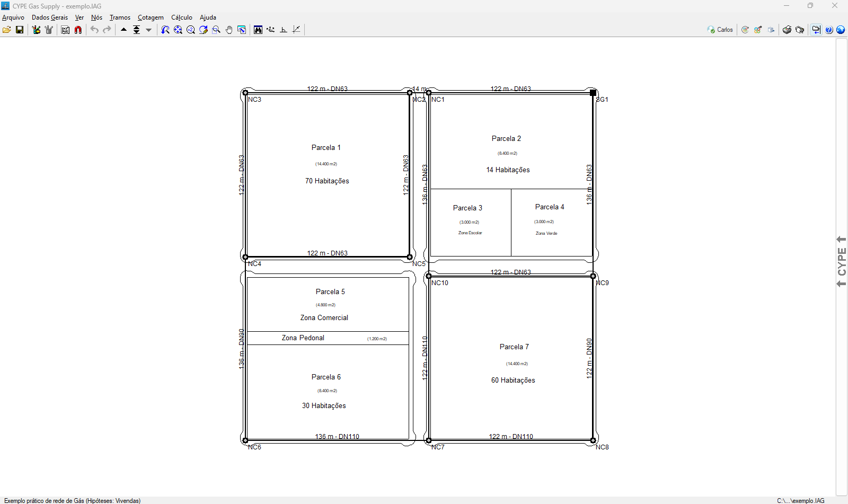Open the Ajuda menu

coord(208,17)
